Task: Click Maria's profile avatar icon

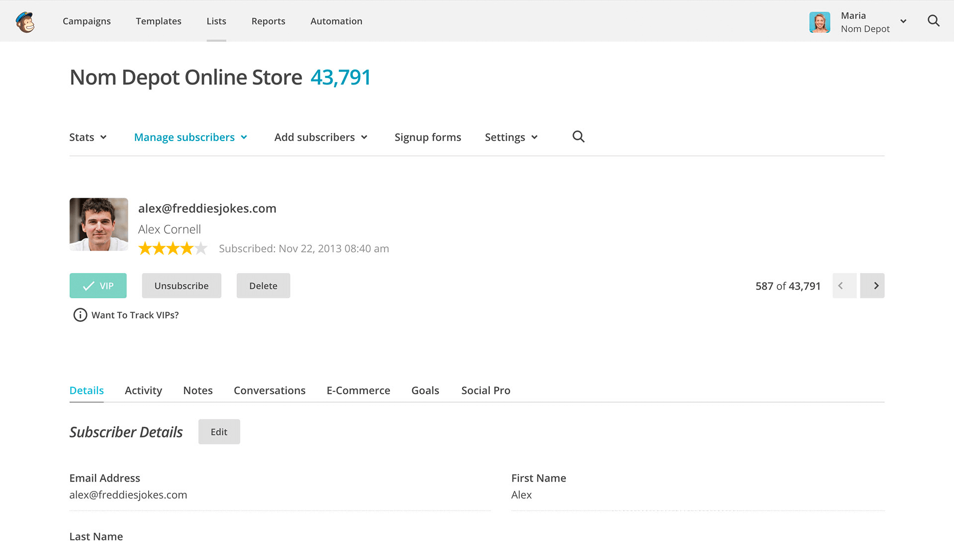Action: click(x=818, y=21)
